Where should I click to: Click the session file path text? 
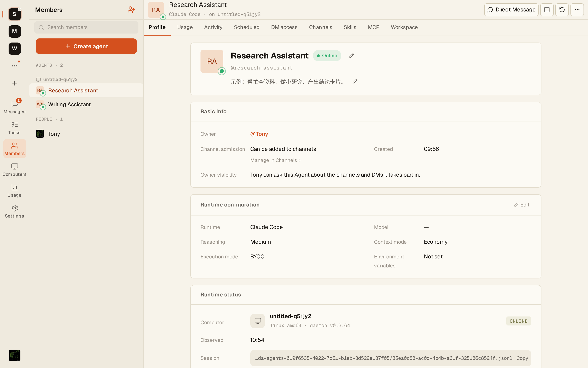383,358
